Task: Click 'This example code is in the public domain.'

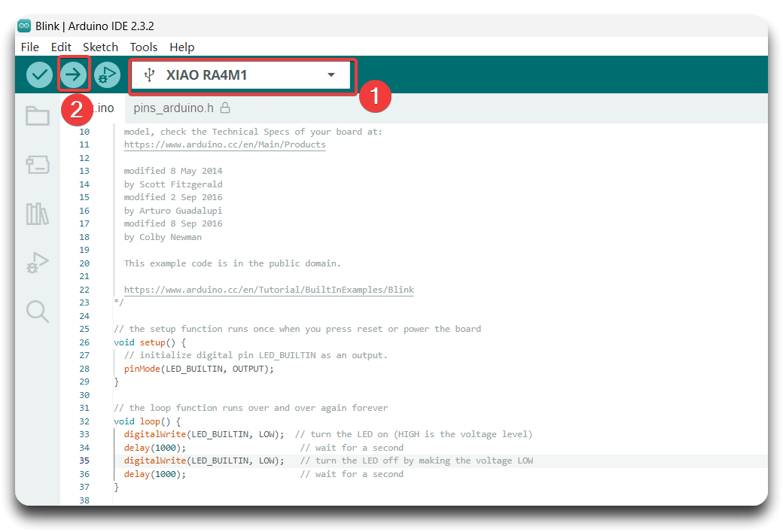Action: click(232, 263)
